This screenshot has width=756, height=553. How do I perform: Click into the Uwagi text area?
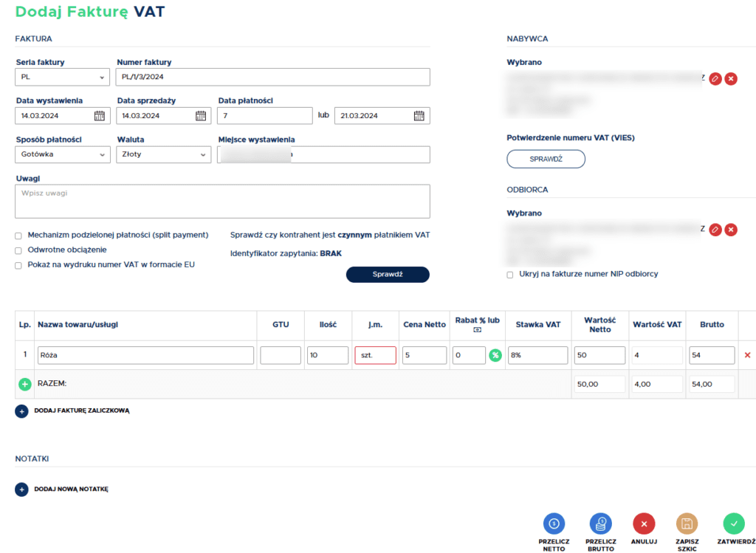(222, 202)
